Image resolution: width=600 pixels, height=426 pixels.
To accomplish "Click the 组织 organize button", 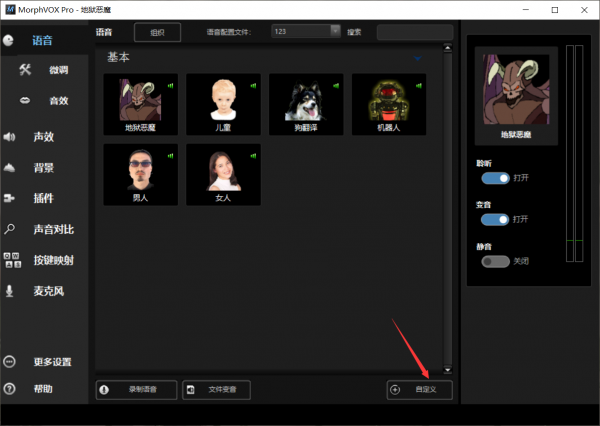I will [157, 32].
